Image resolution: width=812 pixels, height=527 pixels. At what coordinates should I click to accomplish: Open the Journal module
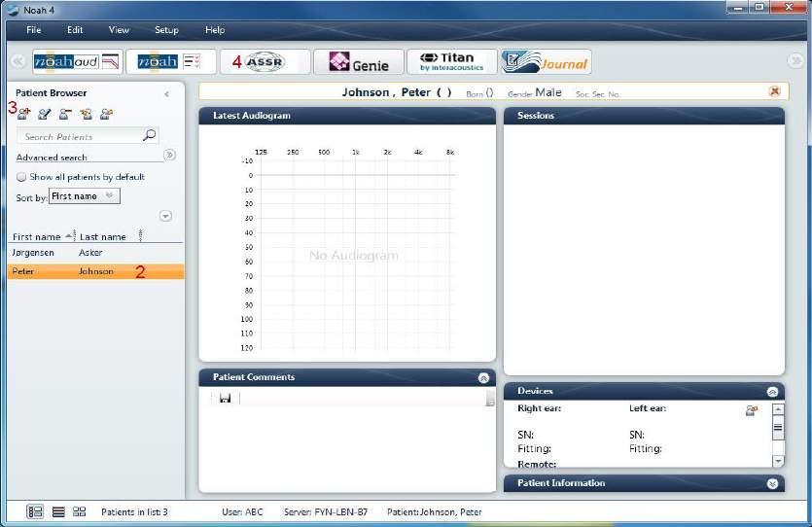click(546, 61)
